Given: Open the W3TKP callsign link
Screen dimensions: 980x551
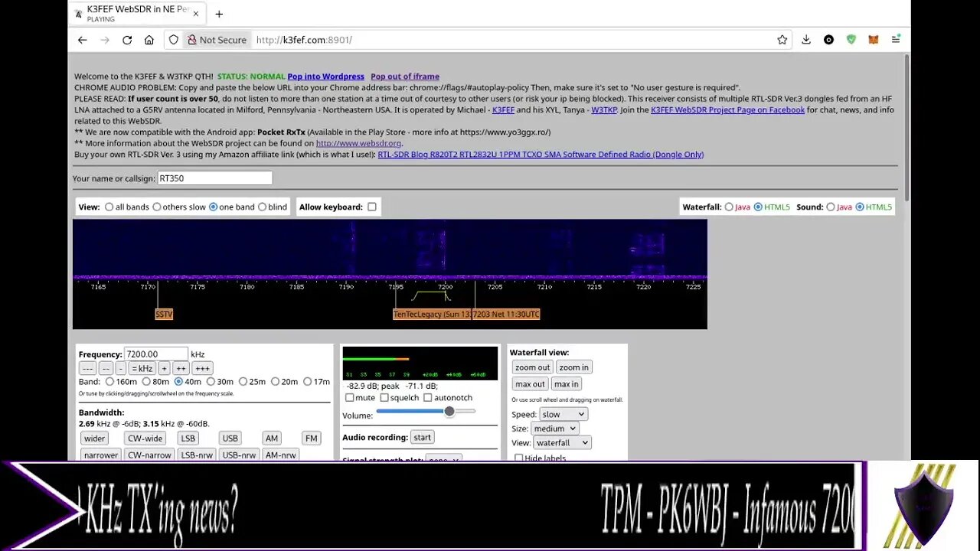Looking at the screenshot, I should coord(604,110).
